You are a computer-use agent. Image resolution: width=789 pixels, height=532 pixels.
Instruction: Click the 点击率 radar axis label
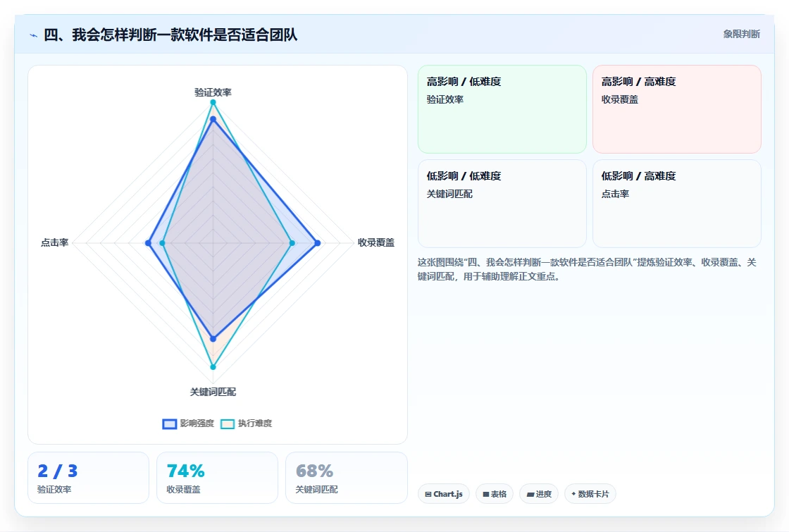[54, 242]
